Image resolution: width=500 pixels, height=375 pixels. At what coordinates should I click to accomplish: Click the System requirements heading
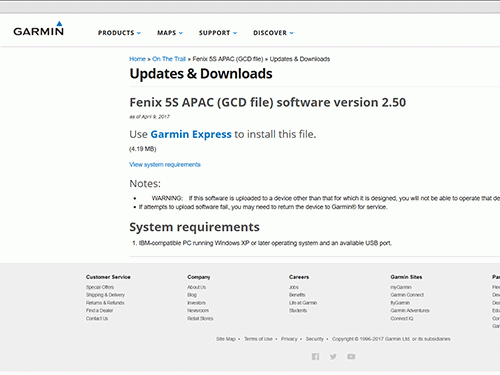pos(194,227)
